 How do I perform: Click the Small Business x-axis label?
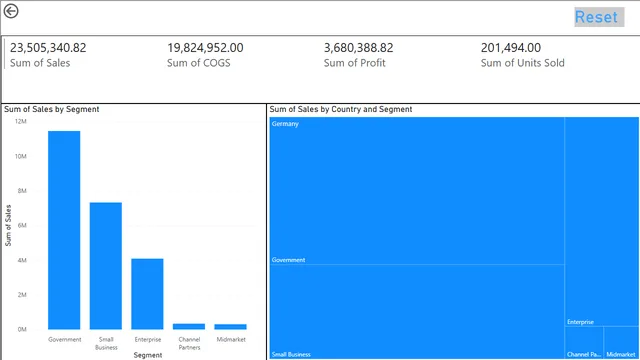pyautogui.click(x=106, y=343)
